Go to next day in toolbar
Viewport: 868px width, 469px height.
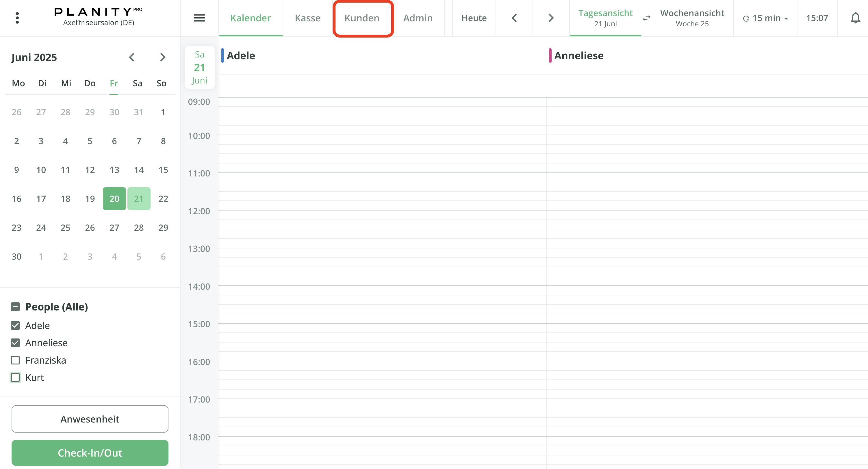[x=551, y=18]
